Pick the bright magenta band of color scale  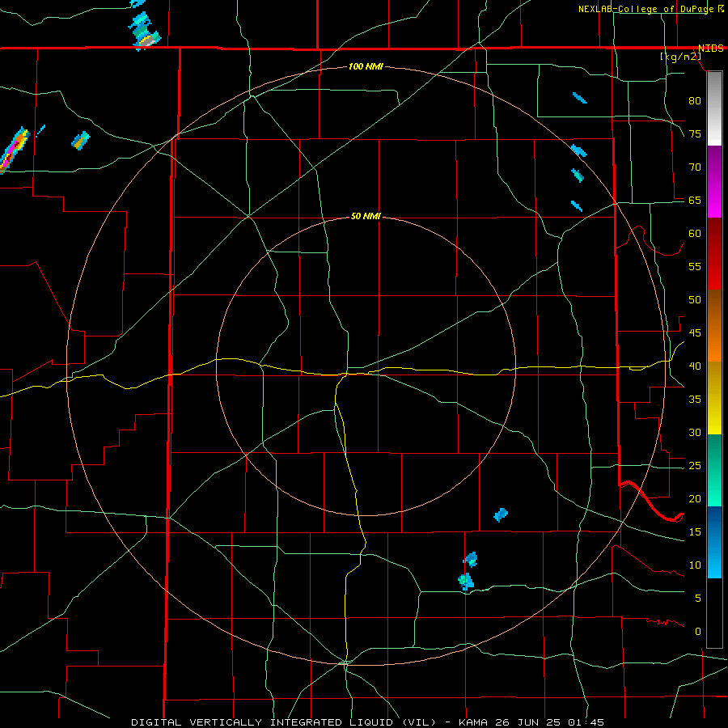pos(714,200)
